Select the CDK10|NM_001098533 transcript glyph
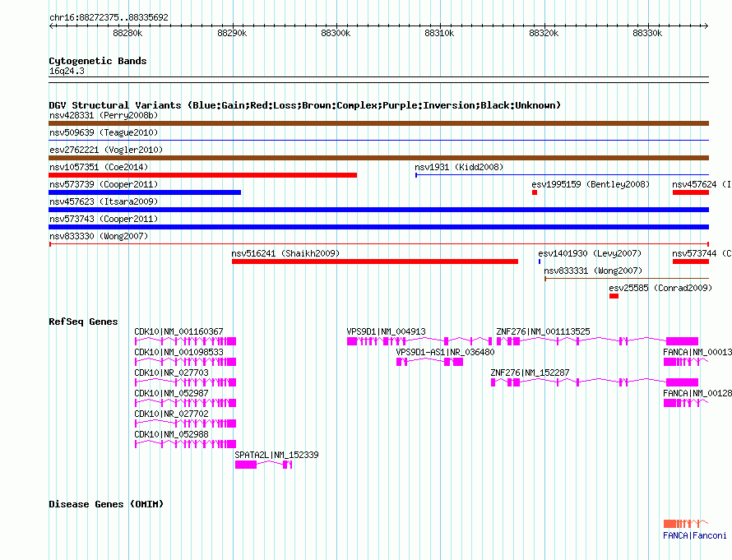This screenshot has height=560, width=732. pyautogui.click(x=185, y=362)
